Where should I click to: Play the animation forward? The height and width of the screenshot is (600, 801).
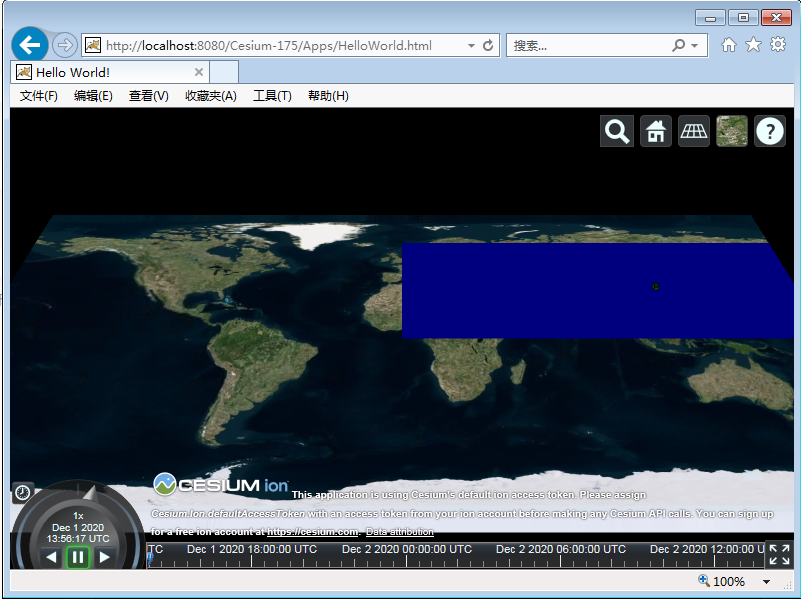point(104,557)
